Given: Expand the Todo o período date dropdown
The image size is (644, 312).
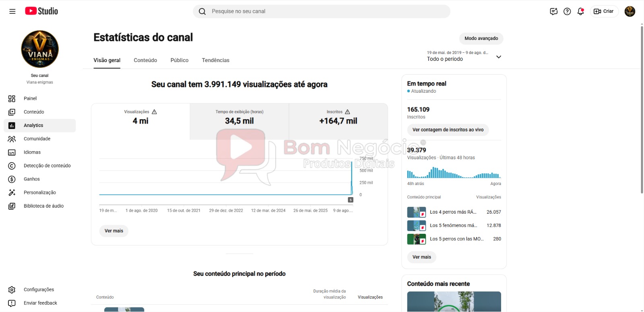Looking at the screenshot, I should [x=464, y=56].
